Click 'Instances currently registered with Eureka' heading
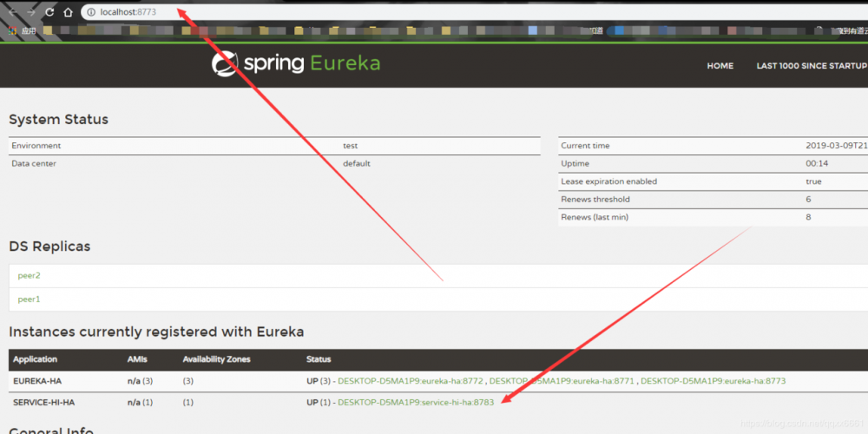 tap(156, 332)
